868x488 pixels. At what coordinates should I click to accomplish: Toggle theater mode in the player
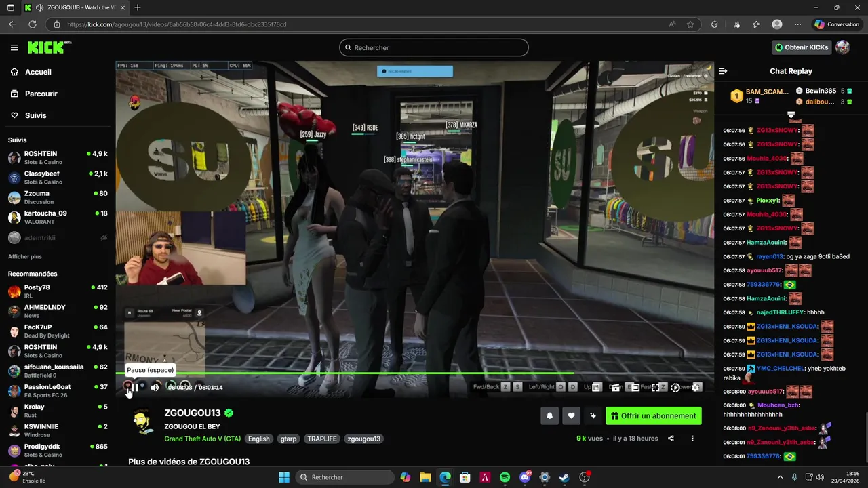click(x=635, y=387)
